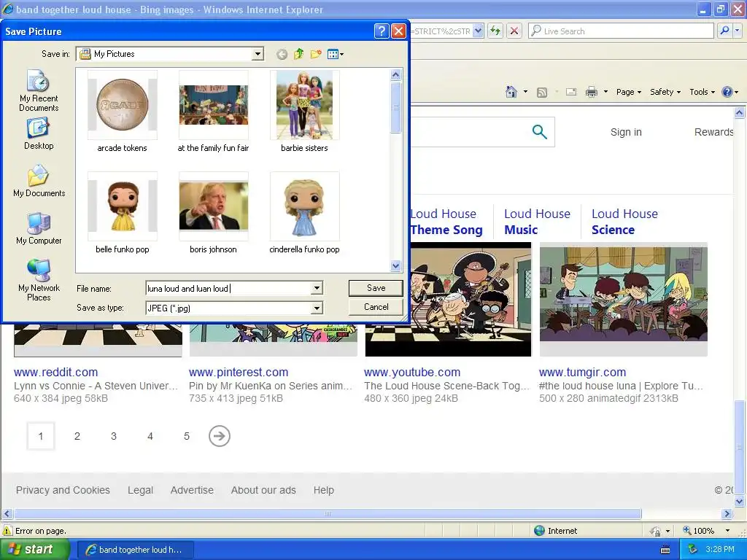Click Read Mail icon in toolbar
This screenshot has width=747, height=560.
pyautogui.click(x=570, y=92)
